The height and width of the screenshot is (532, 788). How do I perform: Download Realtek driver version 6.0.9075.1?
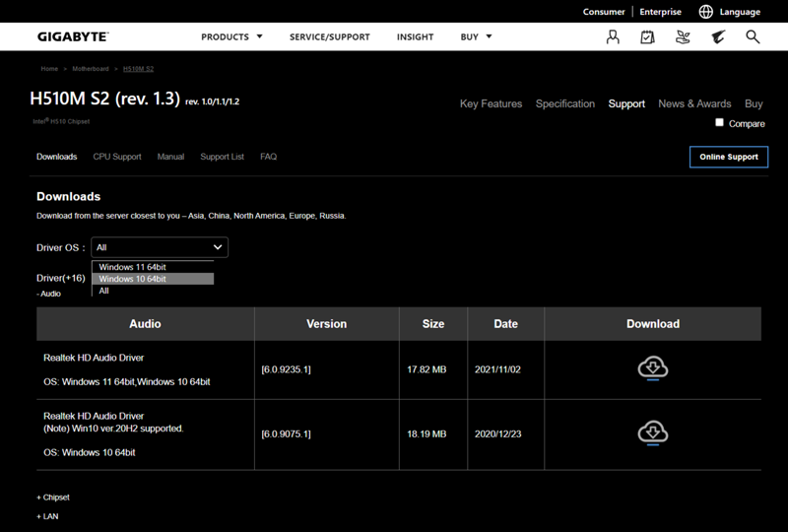tap(653, 432)
